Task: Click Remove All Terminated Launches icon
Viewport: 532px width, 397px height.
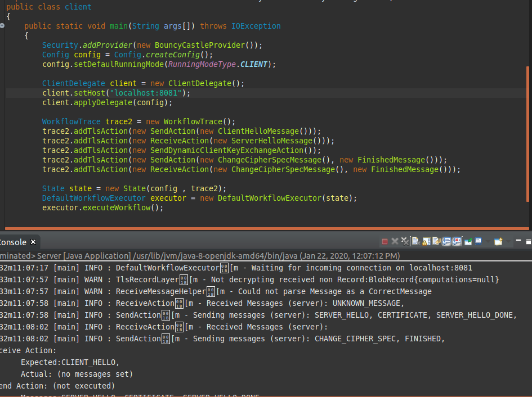Action: point(405,241)
